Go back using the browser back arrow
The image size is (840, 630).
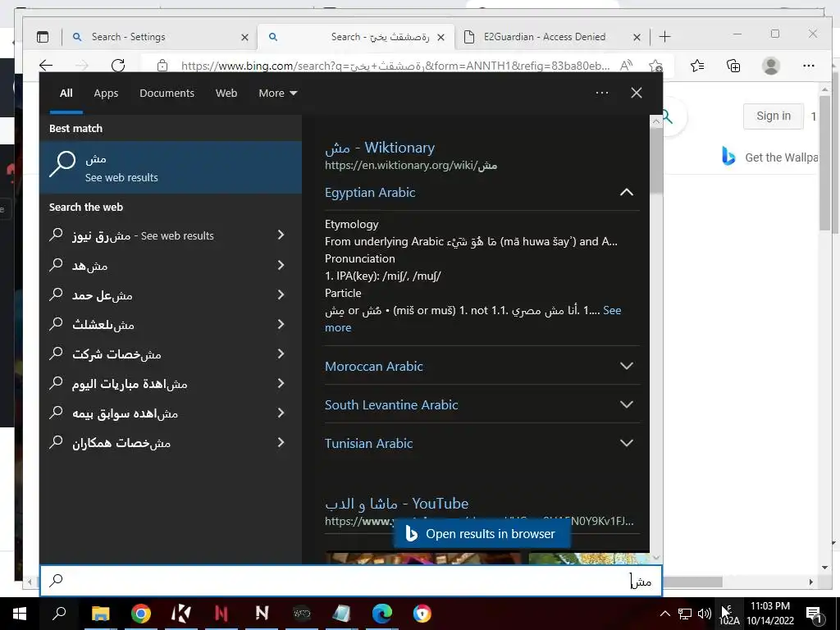pos(46,66)
